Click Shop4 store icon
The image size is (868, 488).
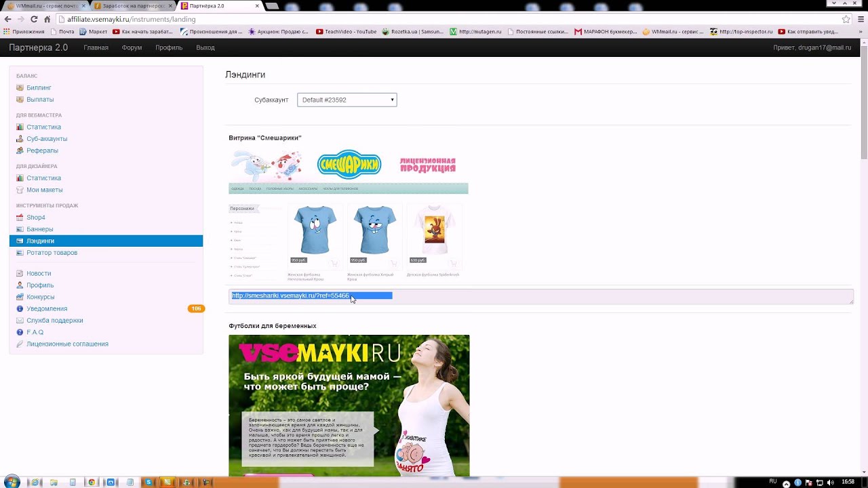(x=20, y=218)
